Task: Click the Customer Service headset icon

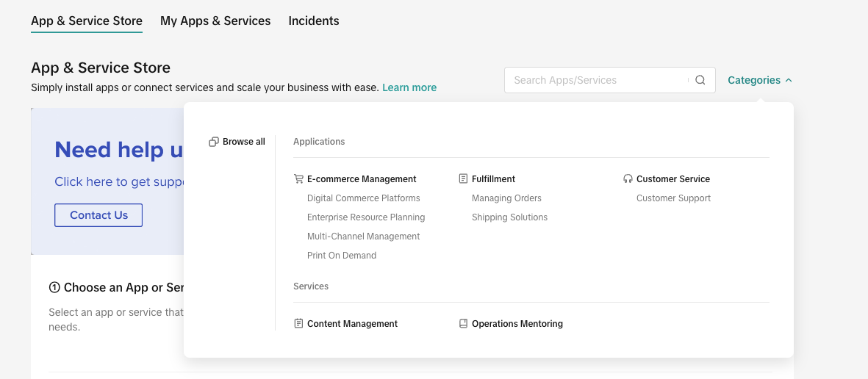Action: (628, 178)
